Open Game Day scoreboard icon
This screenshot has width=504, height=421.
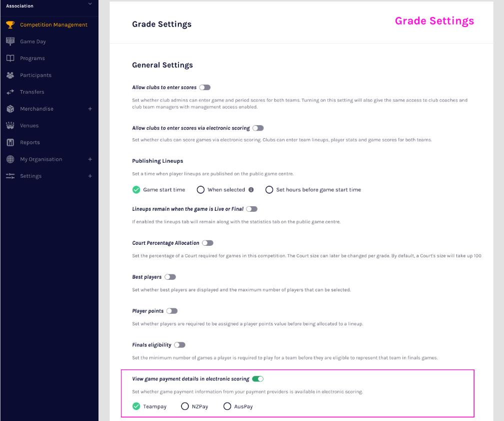pyautogui.click(x=10, y=42)
